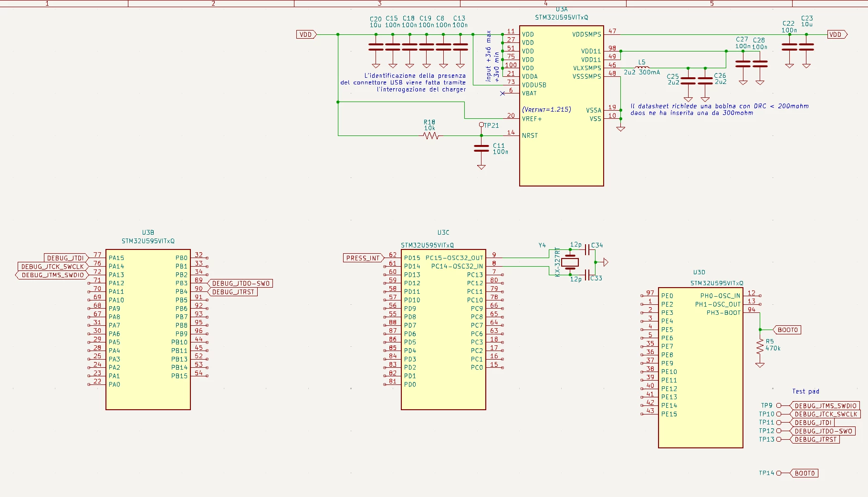Select ground symbol below resistor R5
The width and height of the screenshot is (868, 497).
[x=760, y=365]
